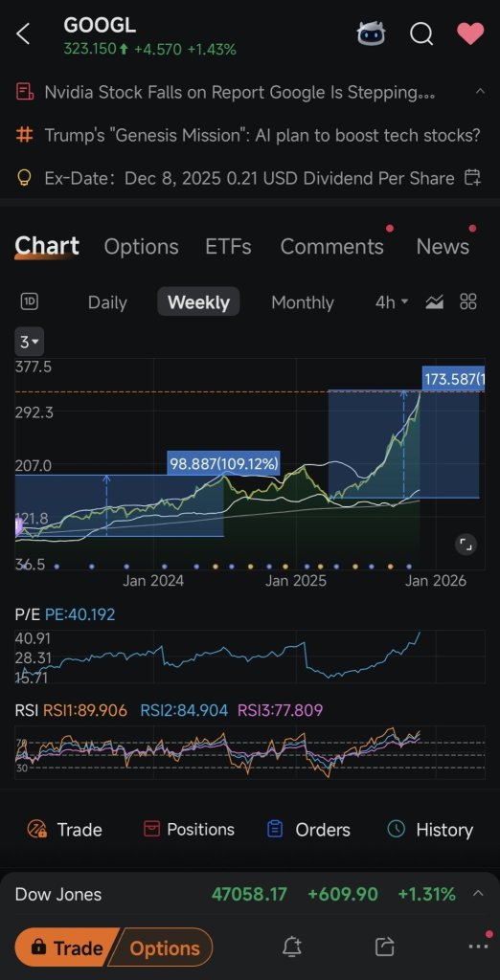
Task: Tap the lightbulb Ex-Date icon
Action: [x=24, y=178]
